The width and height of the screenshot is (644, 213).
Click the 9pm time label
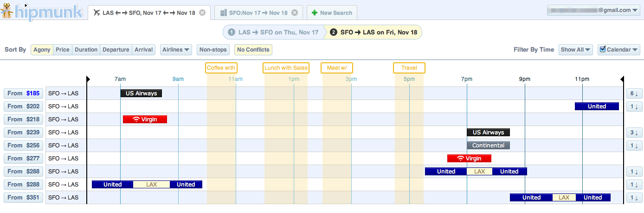(x=525, y=79)
